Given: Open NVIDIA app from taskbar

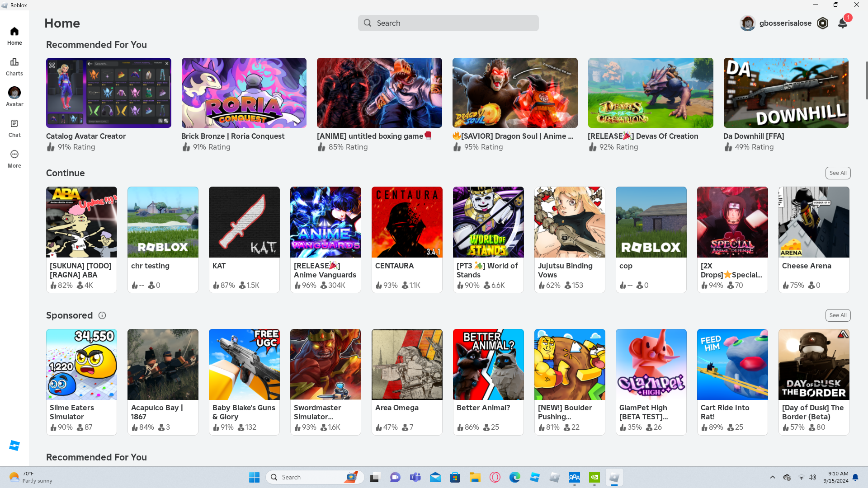Looking at the screenshot, I should click(x=594, y=477).
